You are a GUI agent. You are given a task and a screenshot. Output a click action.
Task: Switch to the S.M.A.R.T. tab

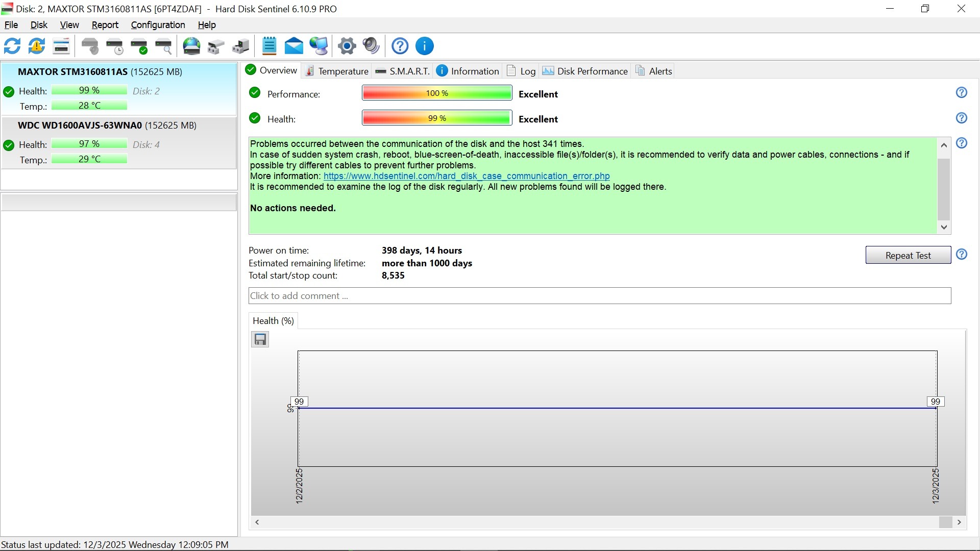tap(403, 71)
